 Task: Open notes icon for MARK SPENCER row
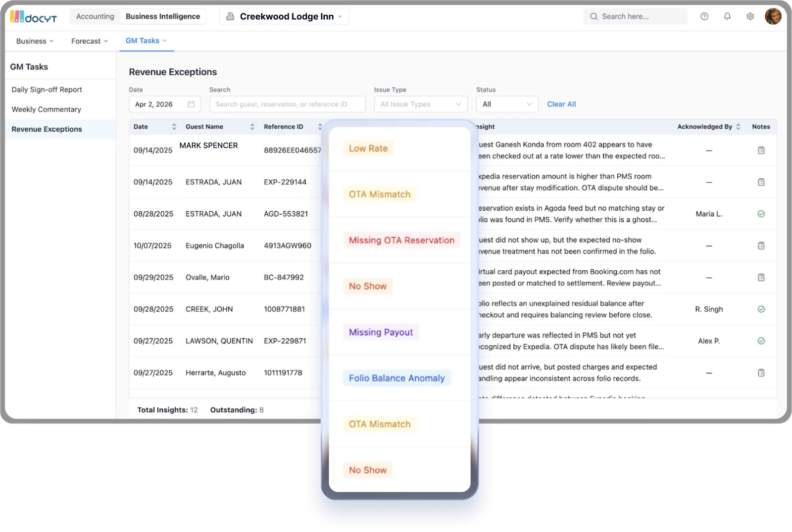click(x=761, y=150)
